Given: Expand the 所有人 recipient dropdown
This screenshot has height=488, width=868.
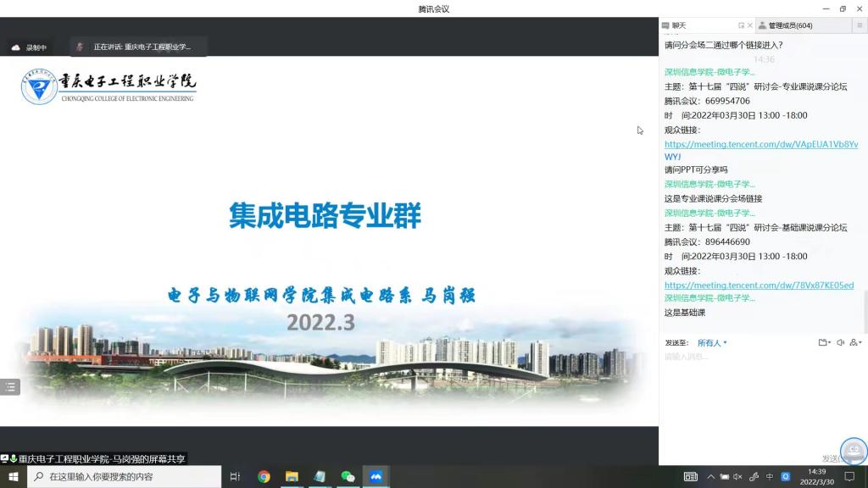Looking at the screenshot, I should tap(712, 343).
